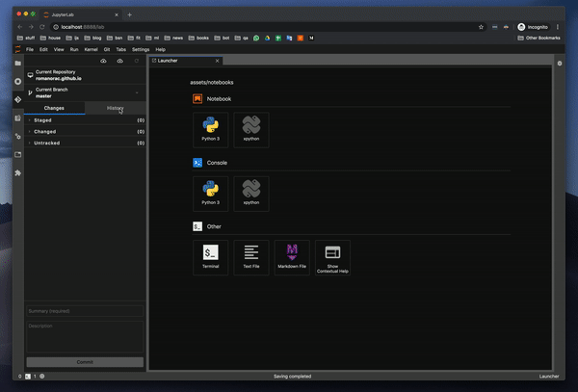Open the Settings menu
578x392 pixels.
pos(141,49)
